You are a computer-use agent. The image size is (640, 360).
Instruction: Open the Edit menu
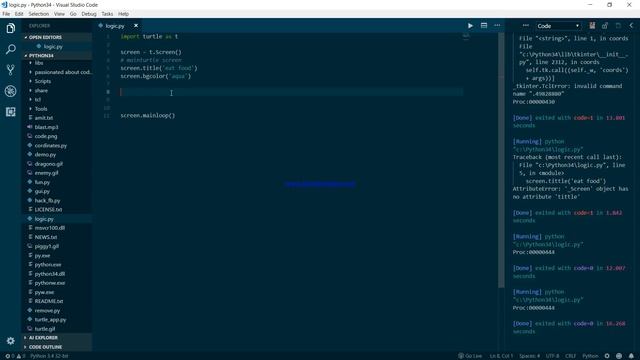click(x=19, y=14)
